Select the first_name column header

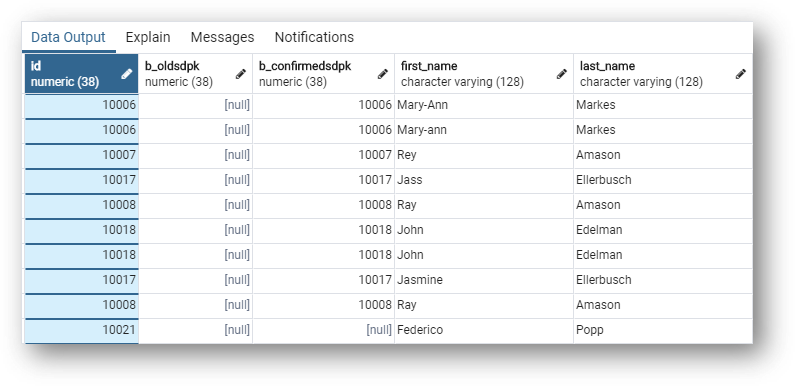click(484, 74)
